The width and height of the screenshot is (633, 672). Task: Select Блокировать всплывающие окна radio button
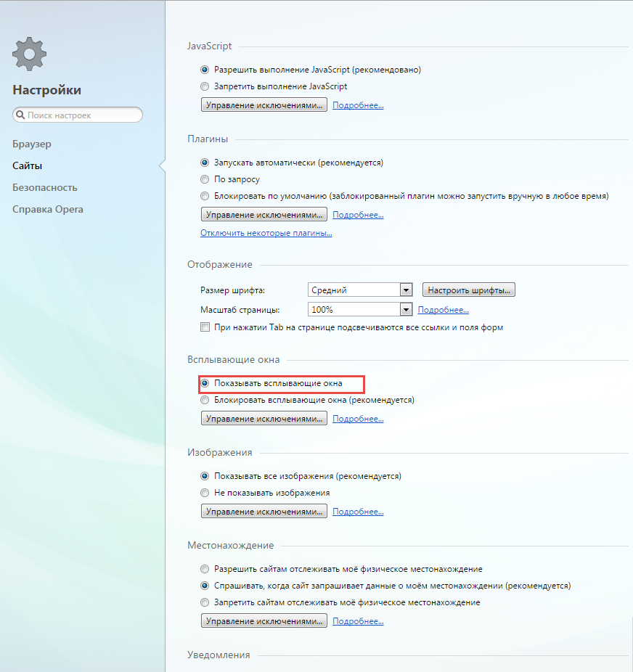tap(205, 400)
